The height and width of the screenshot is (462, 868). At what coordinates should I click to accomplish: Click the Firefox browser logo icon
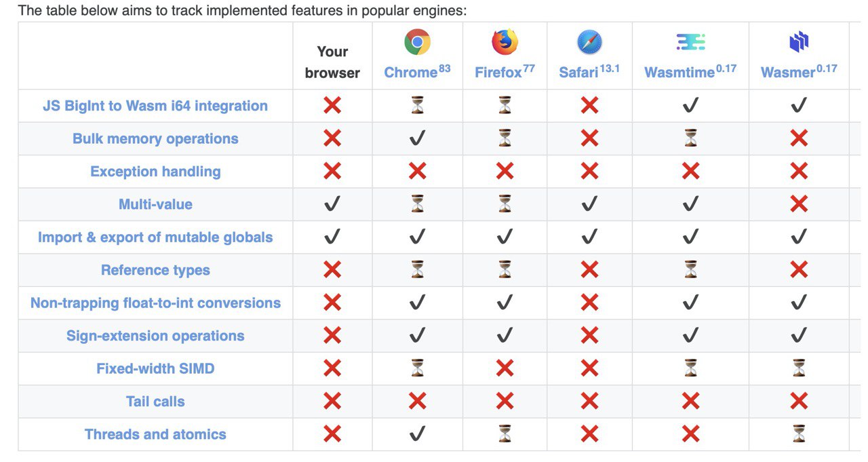[505, 42]
